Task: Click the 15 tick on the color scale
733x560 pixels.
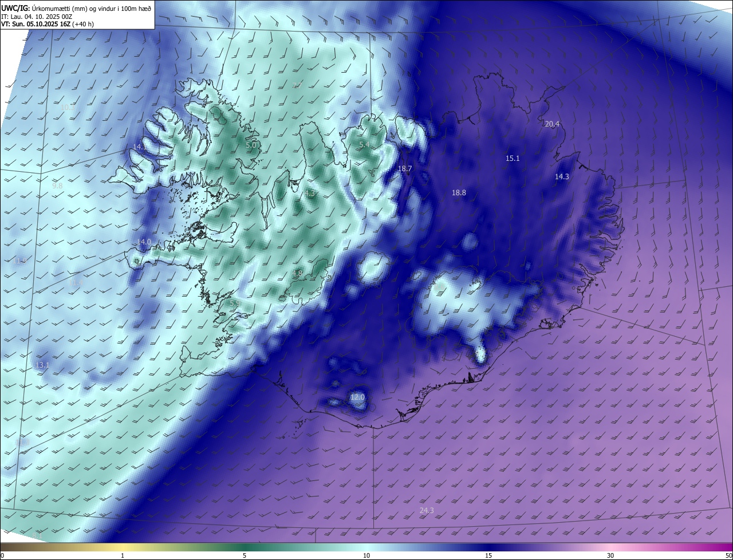Action: tap(488, 555)
